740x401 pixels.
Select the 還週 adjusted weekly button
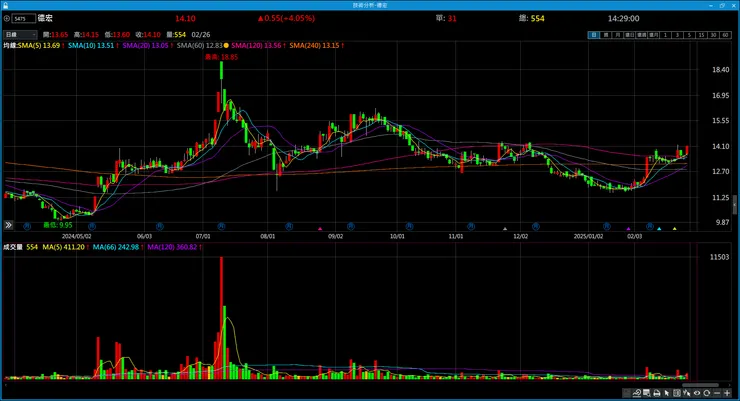point(641,35)
